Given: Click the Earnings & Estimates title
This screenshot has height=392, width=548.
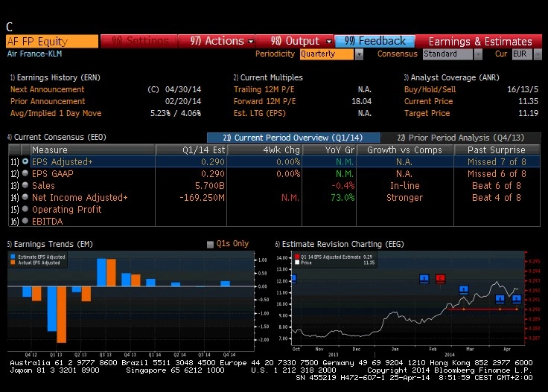Looking at the screenshot, I should 480,42.
